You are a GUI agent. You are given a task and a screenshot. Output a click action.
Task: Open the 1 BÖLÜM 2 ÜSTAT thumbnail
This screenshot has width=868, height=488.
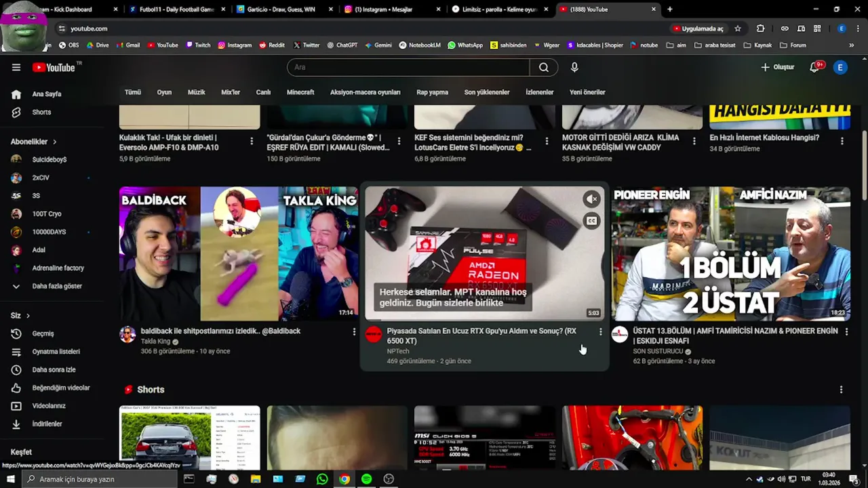coord(731,253)
